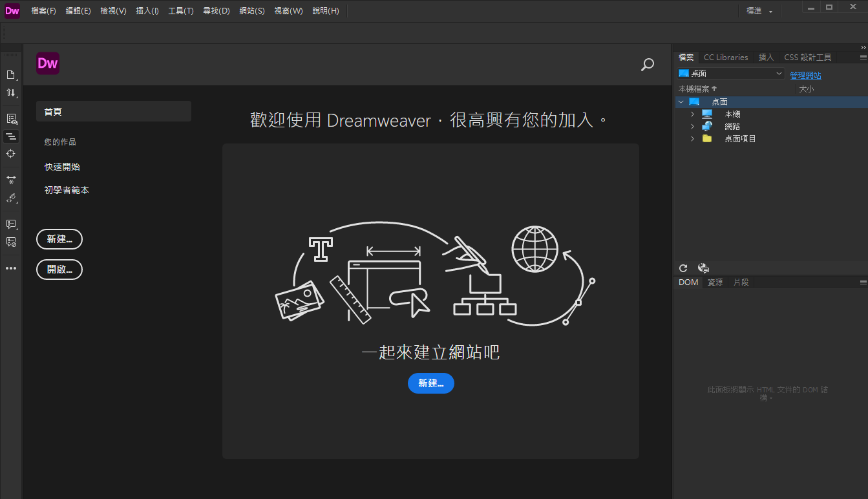The width and height of the screenshot is (868, 499).
Task: Switch to the 資源 tab
Action: coord(715,282)
